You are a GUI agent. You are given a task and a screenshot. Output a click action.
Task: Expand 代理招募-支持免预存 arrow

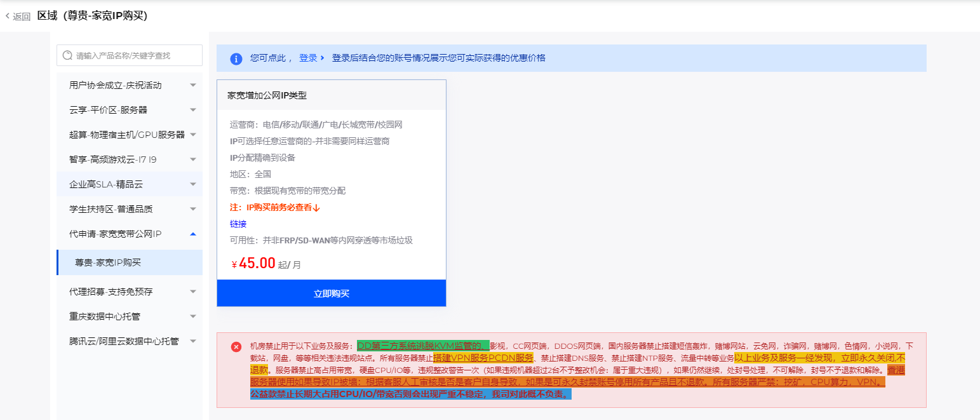tap(193, 292)
